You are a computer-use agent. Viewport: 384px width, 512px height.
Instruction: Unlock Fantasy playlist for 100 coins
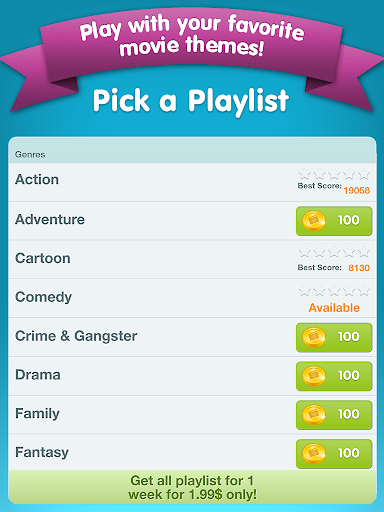click(334, 454)
